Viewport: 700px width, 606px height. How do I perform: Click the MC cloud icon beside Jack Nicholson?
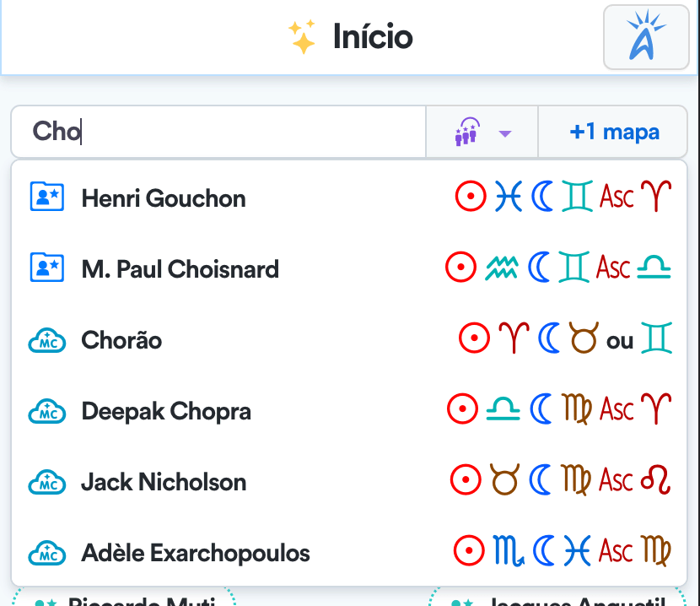(47, 482)
